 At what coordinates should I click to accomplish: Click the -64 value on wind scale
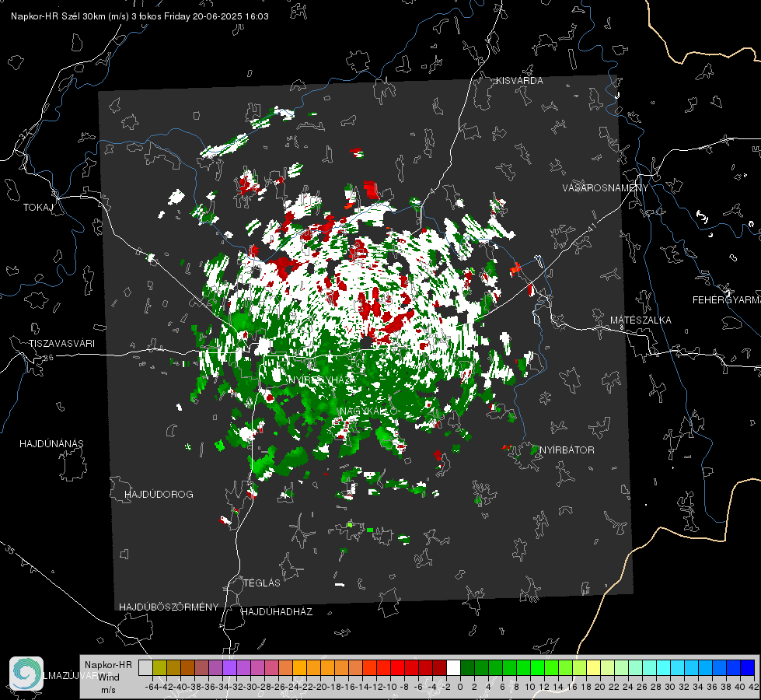(x=152, y=687)
